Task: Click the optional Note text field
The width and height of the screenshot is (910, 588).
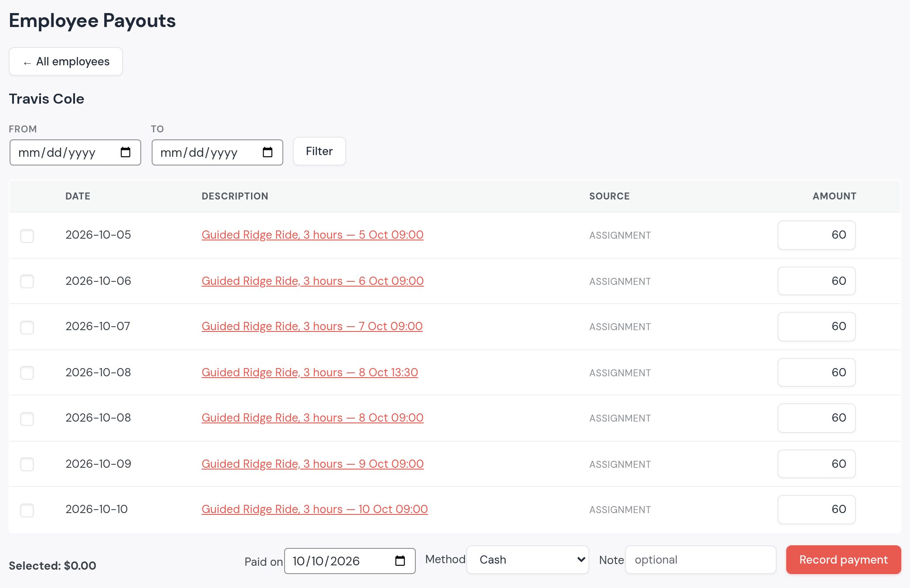Action: (x=701, y=560)
